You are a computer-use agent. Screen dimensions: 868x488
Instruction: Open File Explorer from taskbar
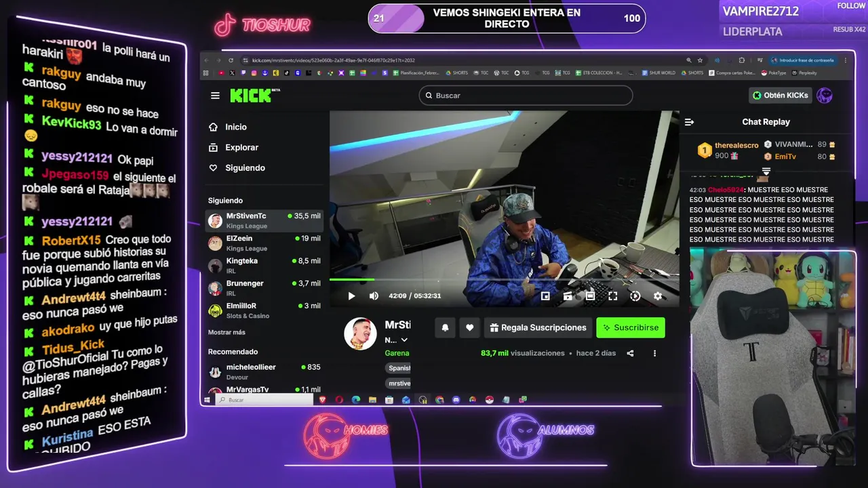coord(372,400)
